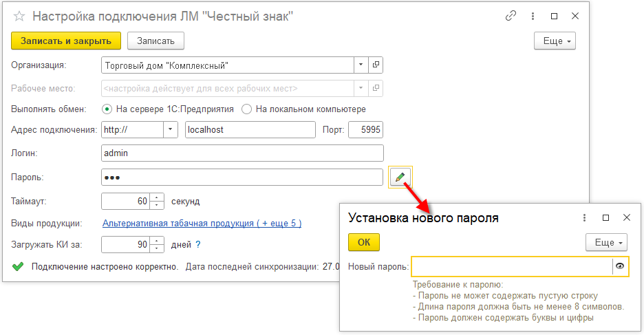Copy link to this form icon

[x=511, y=16]
